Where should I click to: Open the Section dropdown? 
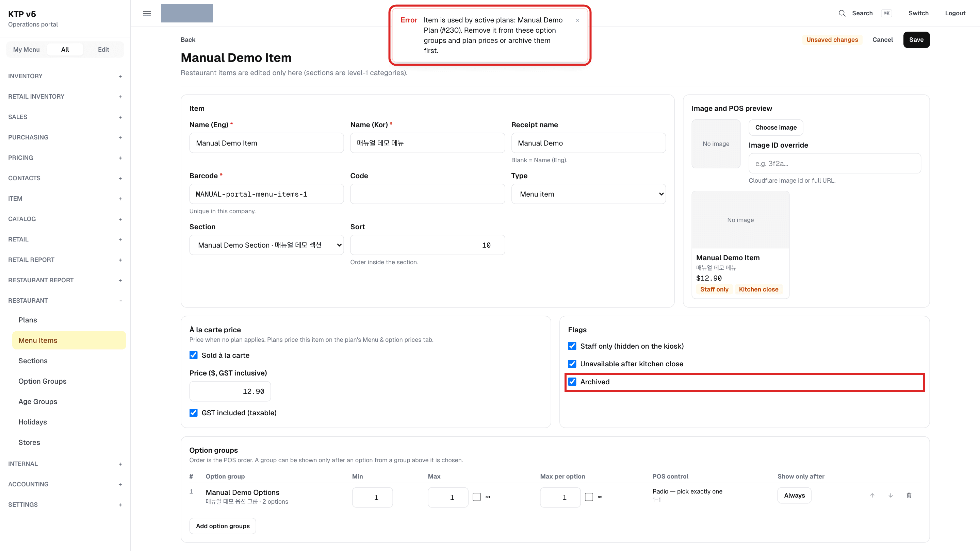(267, 245)
